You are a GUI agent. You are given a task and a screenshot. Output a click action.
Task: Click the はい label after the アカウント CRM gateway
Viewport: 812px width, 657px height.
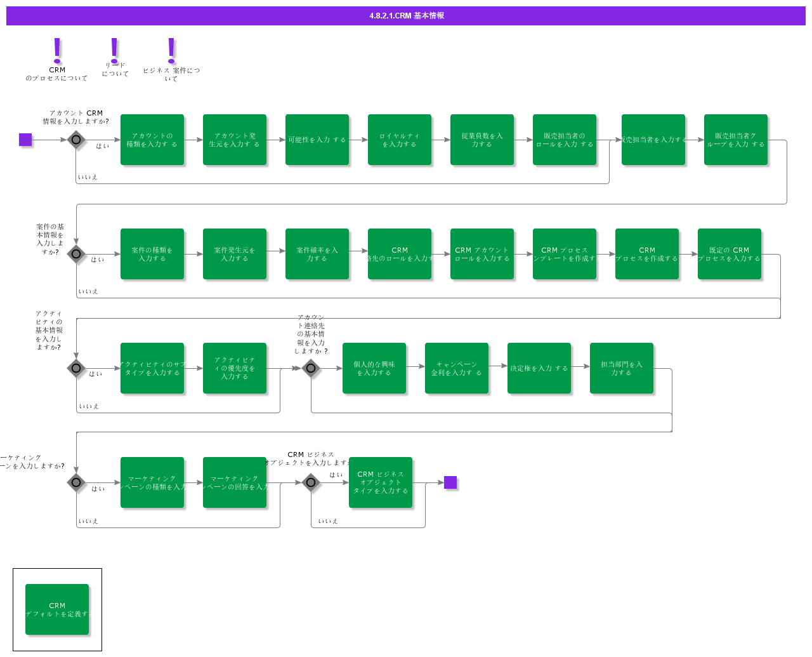coord(103,146)
